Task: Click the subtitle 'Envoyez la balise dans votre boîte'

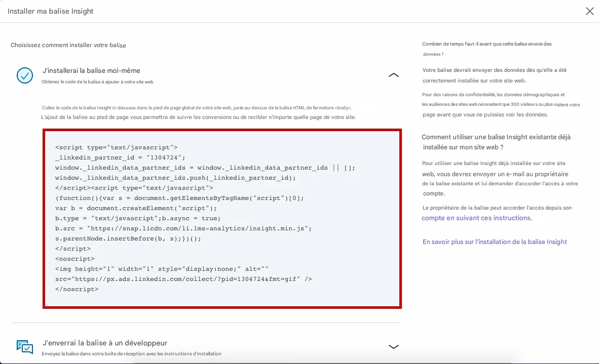Action: (131, 354)
